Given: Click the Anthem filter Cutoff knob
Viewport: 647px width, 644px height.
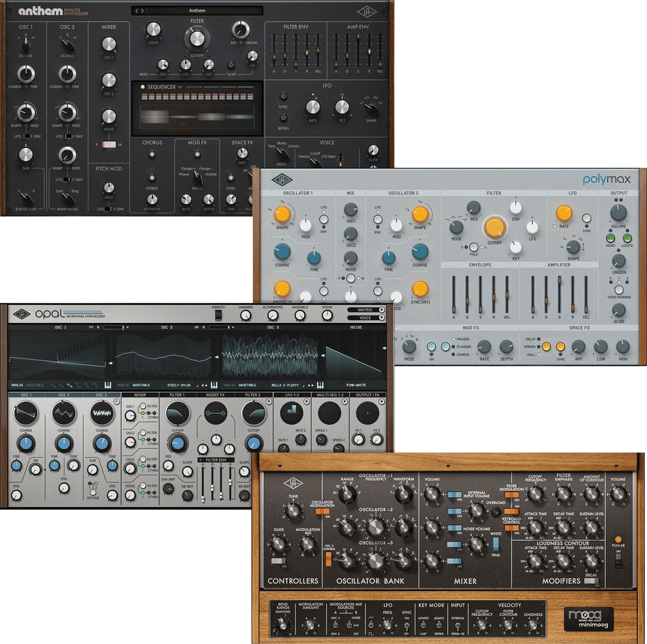Looking at the screenshot, I should click(196, 38).
